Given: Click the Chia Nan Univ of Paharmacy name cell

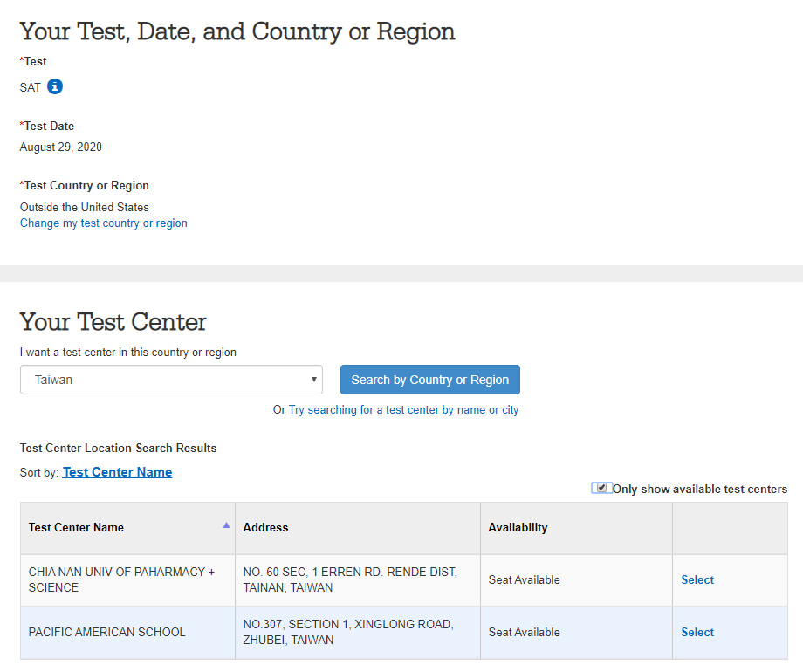Looking at the screenshot, I should coord(127,579).
